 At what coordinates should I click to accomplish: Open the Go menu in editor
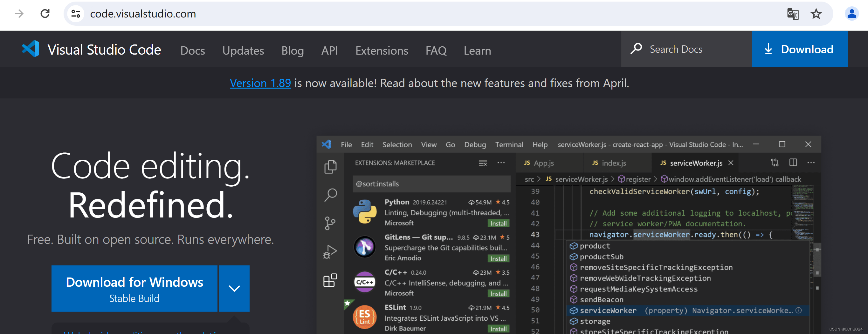pos(450,145)
